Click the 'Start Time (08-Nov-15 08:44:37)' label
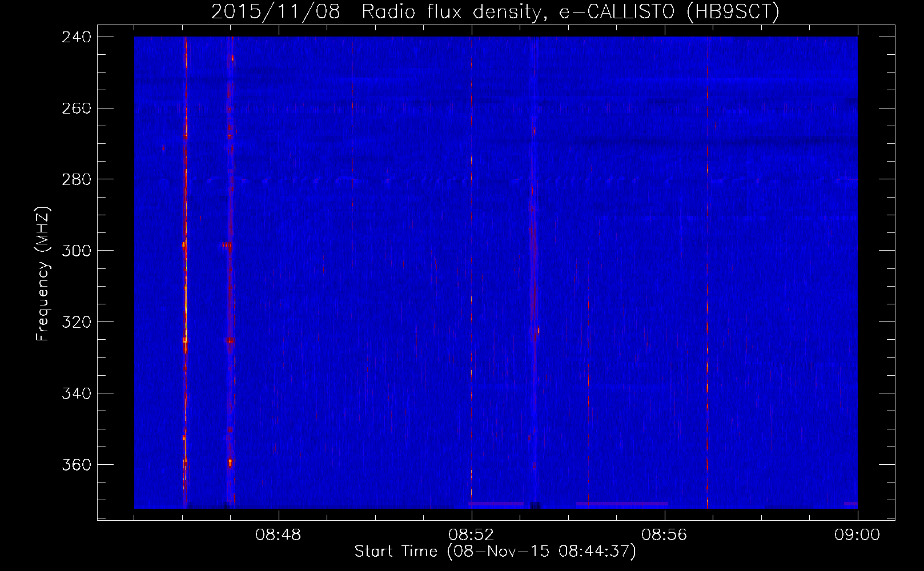The image size is (924, 571). coord(495,552)
